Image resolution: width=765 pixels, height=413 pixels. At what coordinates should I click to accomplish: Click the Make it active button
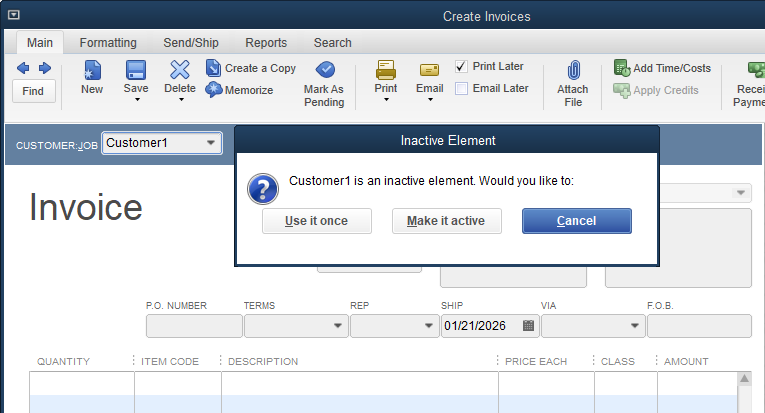[446, 221]
